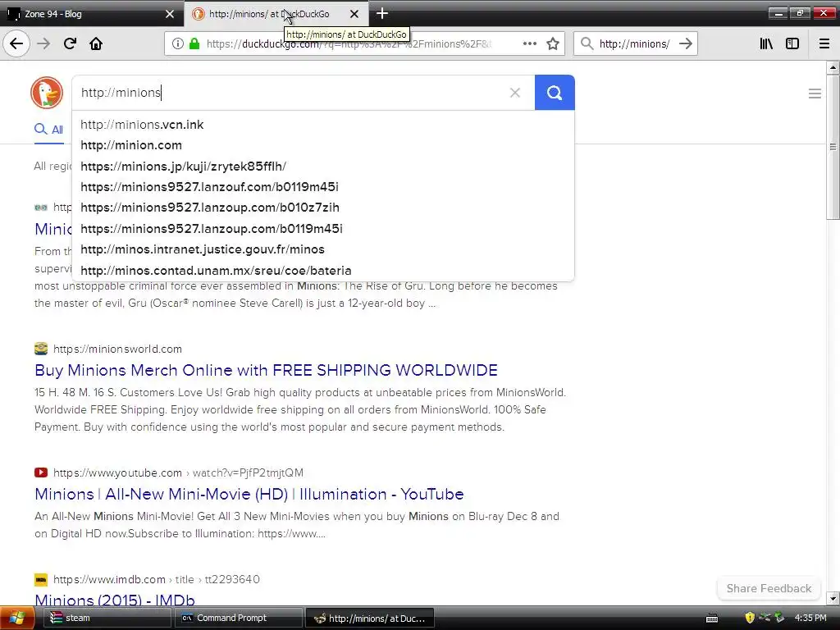
Task: Toggle the sidebar view icon
Action: tap(792, 44)
